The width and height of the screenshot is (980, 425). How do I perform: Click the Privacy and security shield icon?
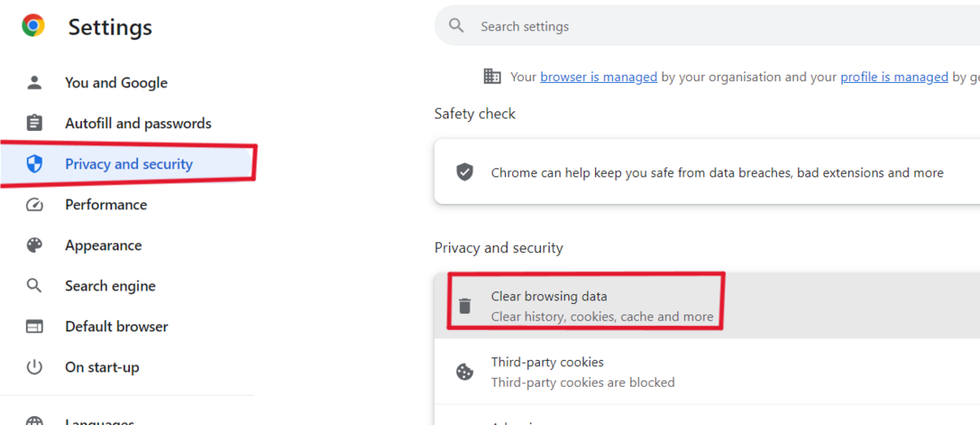click(x=35, y=164)
